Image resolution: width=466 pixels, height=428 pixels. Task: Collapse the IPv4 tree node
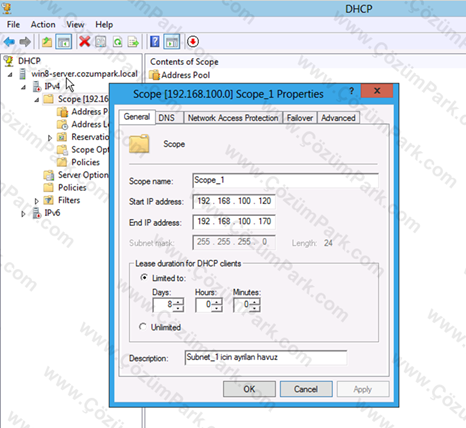coord(24,87)
